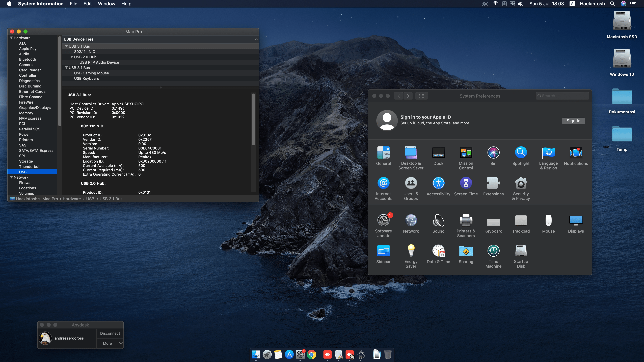Click the Apple ID Sign In button
This screenshot has height=362, width=644.
tap(573, 121)
